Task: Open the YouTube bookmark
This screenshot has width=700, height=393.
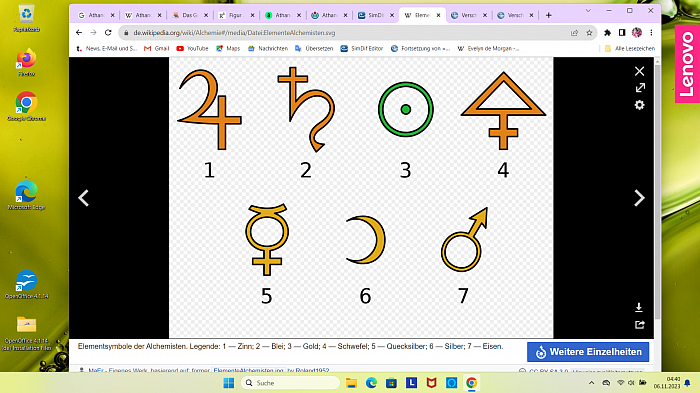Action: pos(192,48)
